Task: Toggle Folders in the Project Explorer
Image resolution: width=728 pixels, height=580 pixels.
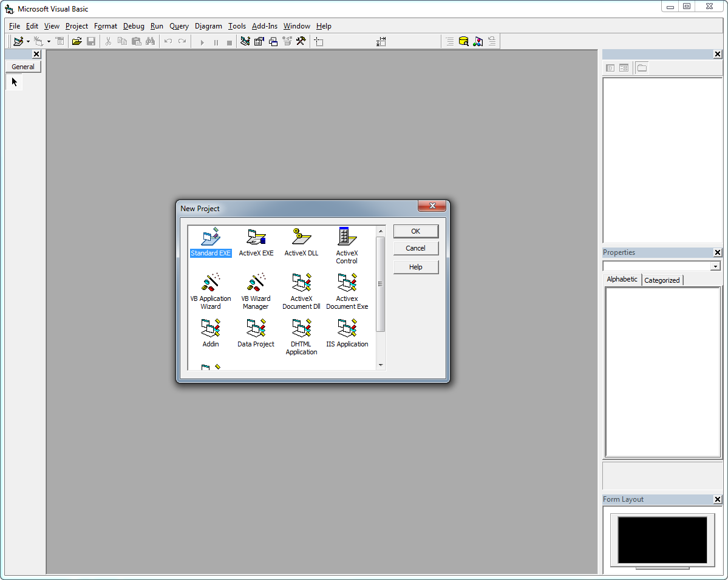Action: (642, 68)
